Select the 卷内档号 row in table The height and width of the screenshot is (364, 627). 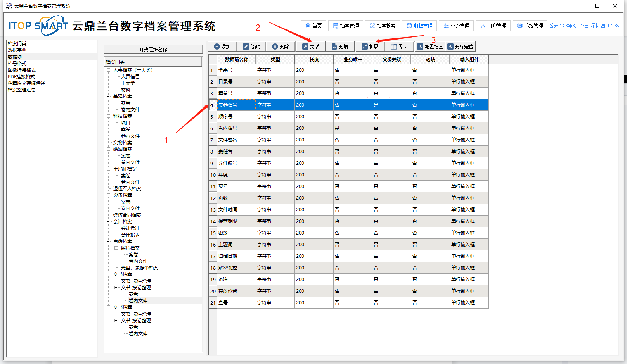(x=228, y=128)
